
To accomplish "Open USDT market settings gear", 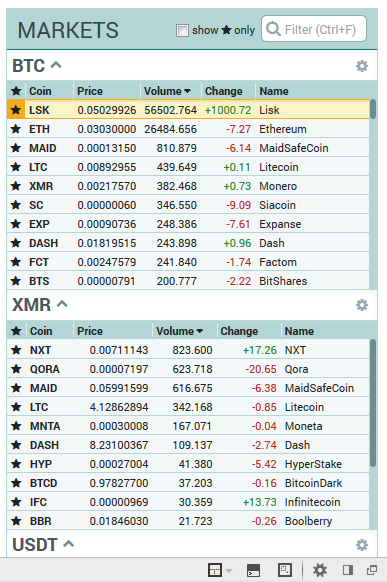I will (362, 545).
